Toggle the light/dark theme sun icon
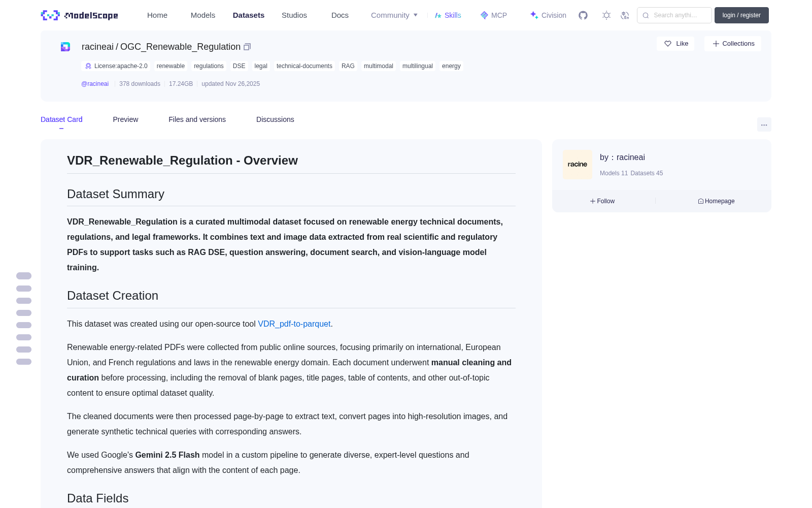Screen dimensions: 812x508 pyautogui.click(x=606, y=15)
